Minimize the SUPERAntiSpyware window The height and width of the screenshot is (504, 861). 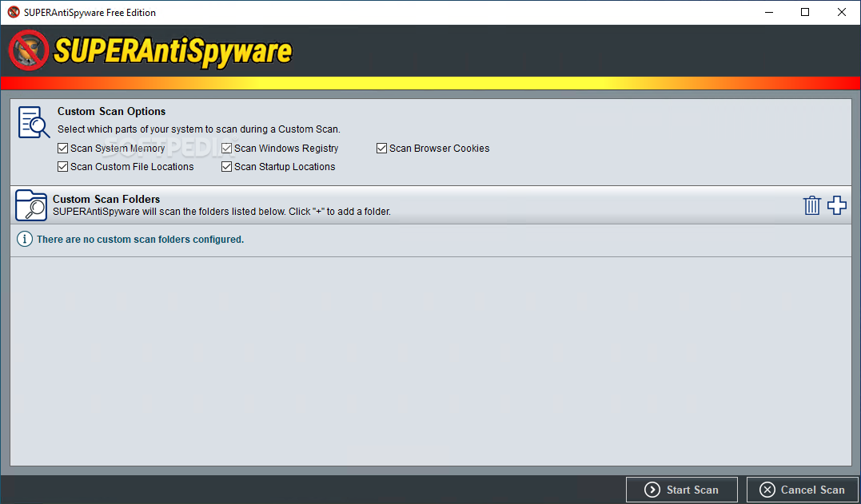(x=769, y=12)
